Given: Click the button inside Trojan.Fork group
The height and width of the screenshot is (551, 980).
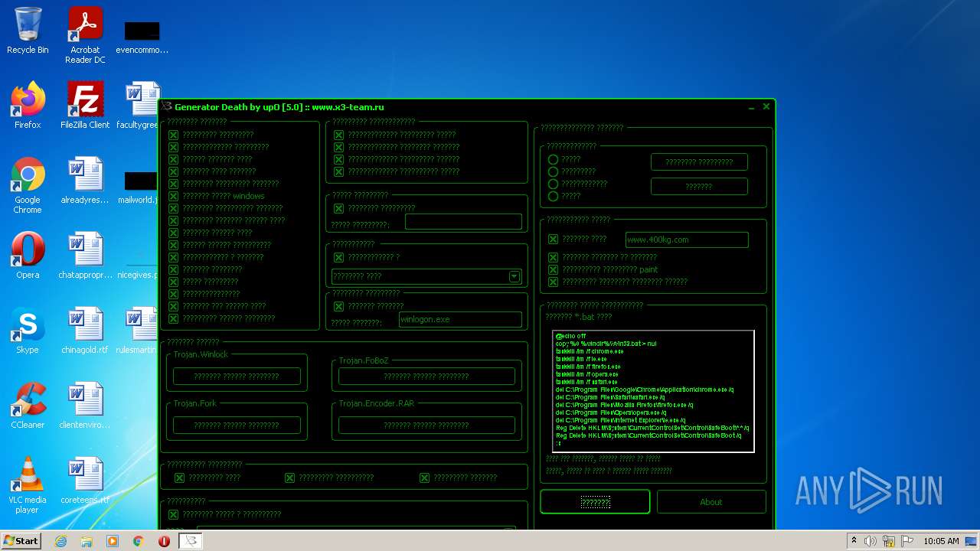Looking at the screenshot, I should pos(237,425).
